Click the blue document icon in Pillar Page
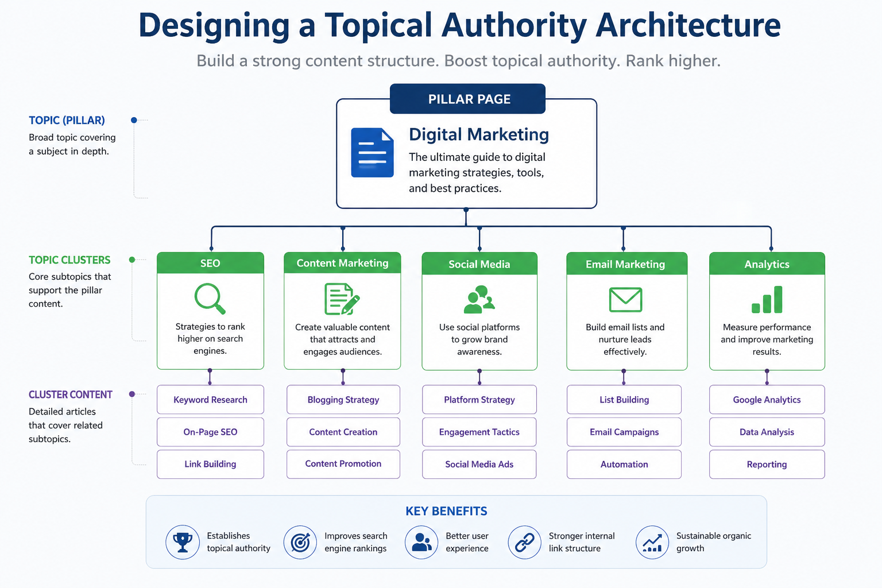Viewport: 882px width, 588px height. [372, 152]
